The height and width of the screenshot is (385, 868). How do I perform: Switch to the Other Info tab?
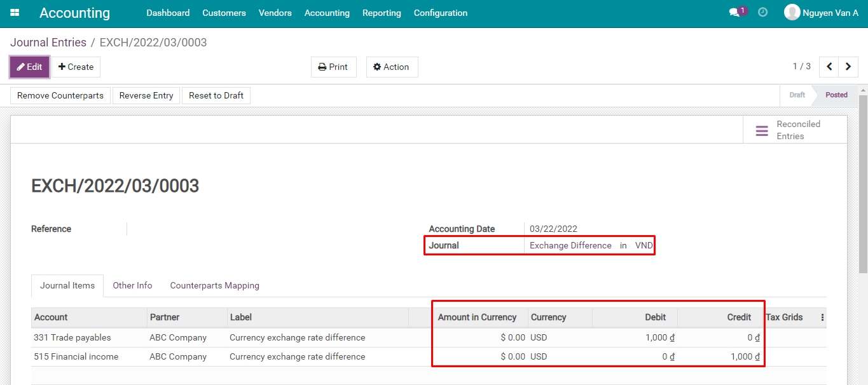point(132,285)
